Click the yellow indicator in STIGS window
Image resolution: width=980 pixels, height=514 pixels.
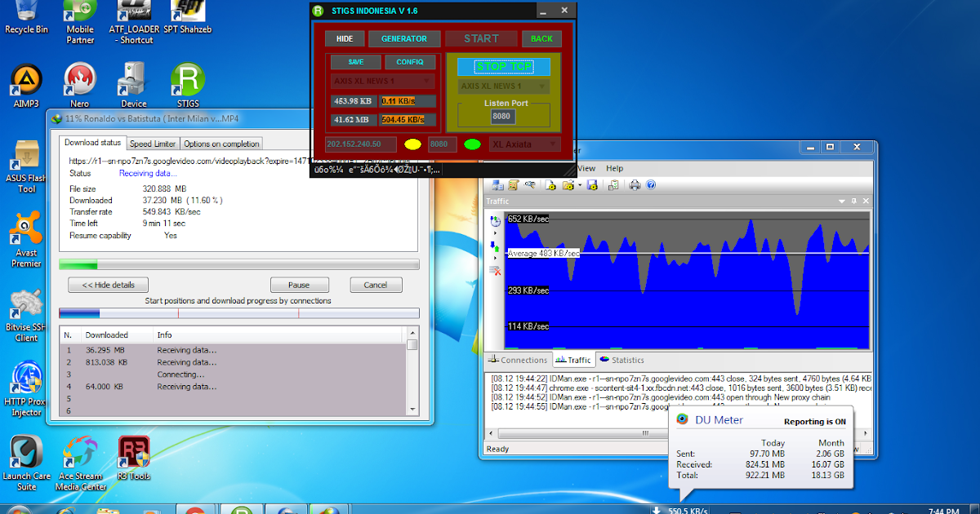click(x=413, y=144)
